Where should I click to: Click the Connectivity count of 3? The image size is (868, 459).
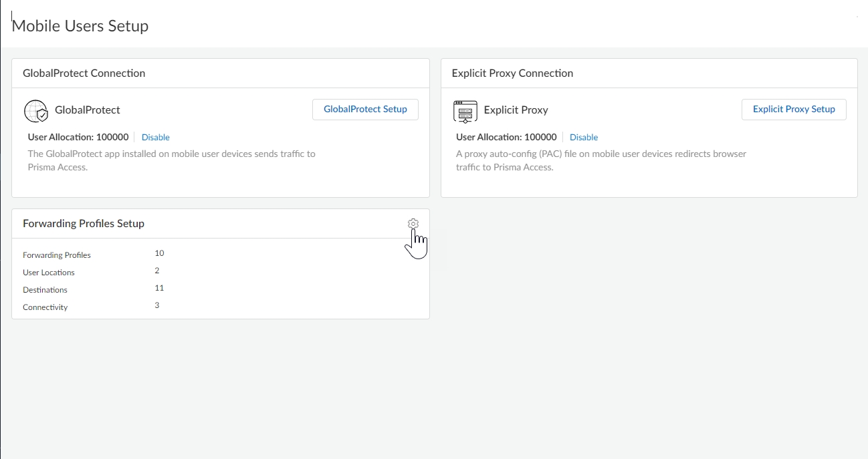[x=157, y=305]
